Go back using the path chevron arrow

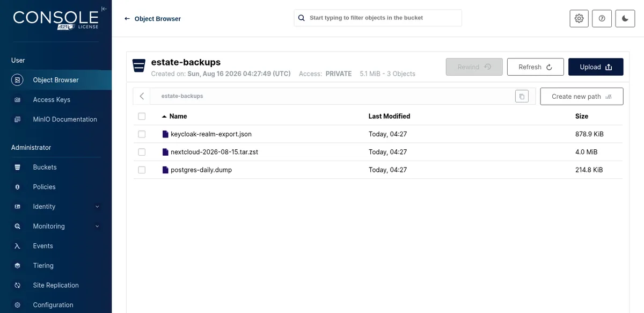click(x=142, y=96)
